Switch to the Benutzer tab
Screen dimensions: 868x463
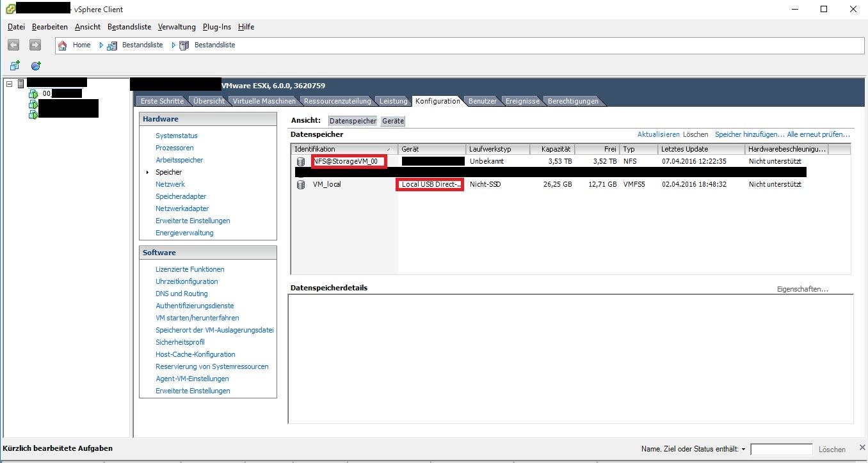tap(482, 101)
